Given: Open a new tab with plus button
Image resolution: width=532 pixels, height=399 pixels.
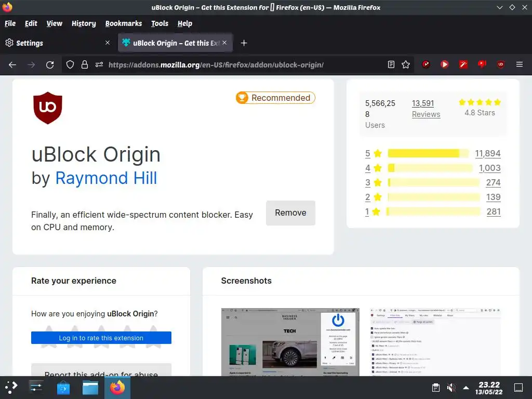Looking at the screenshot, I should [244, 43].
